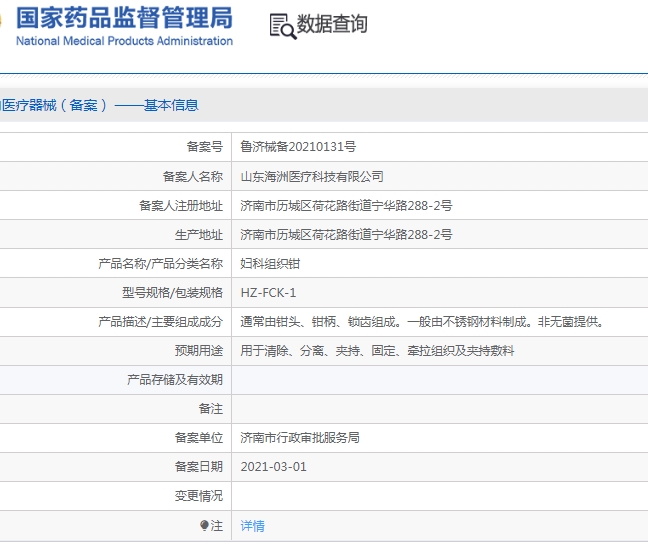Click the 变更情况 label
Screen dimensions: 648x551
coord(198,496)
